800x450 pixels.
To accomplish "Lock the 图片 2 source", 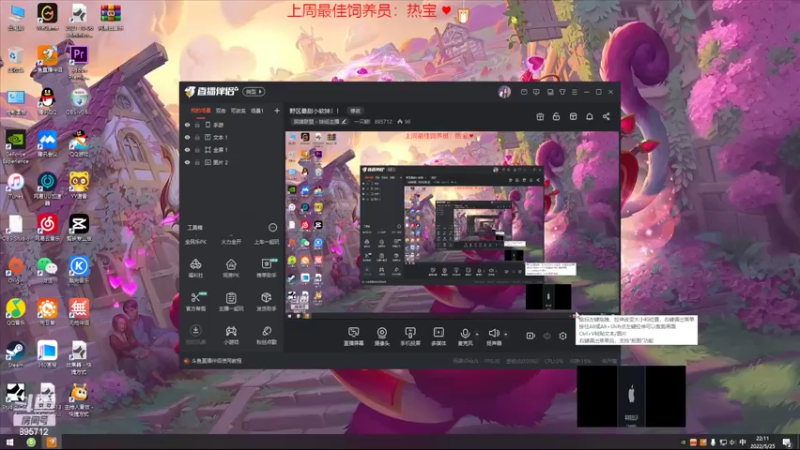I will click(197, 162).
